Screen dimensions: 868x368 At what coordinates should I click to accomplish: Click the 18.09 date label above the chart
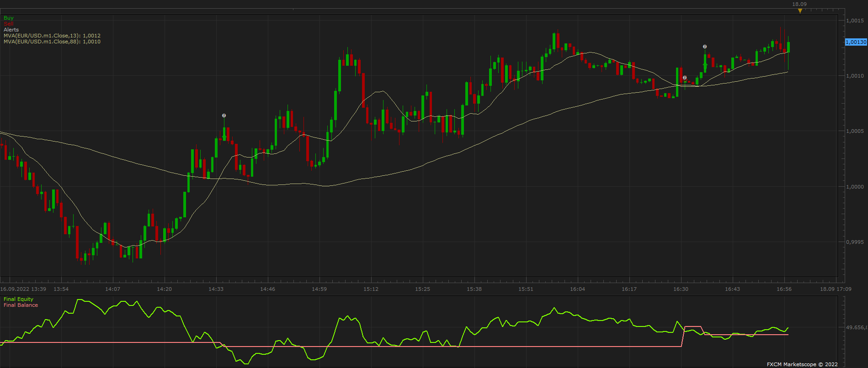coord(800,4)
